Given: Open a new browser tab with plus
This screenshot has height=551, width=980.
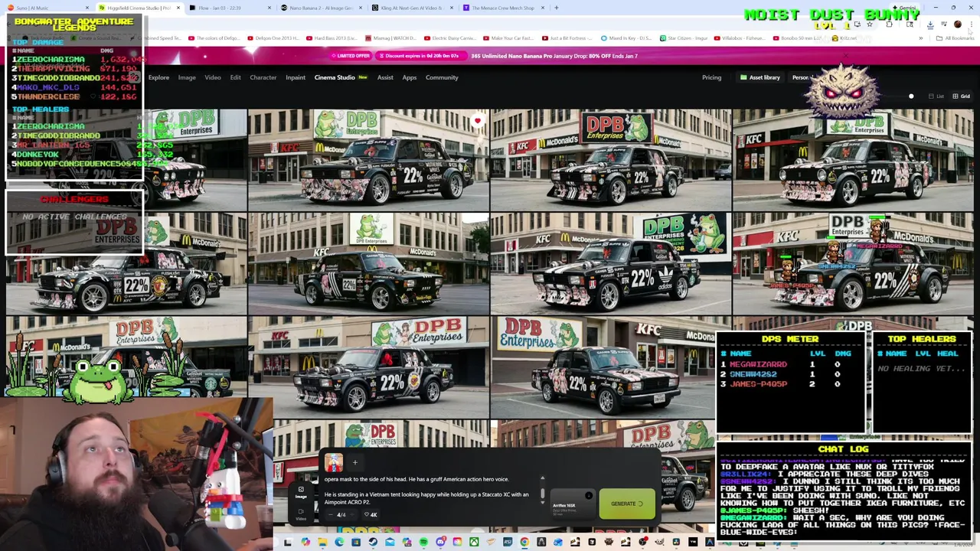Looking at the screenshot, I should click(557, 8).
